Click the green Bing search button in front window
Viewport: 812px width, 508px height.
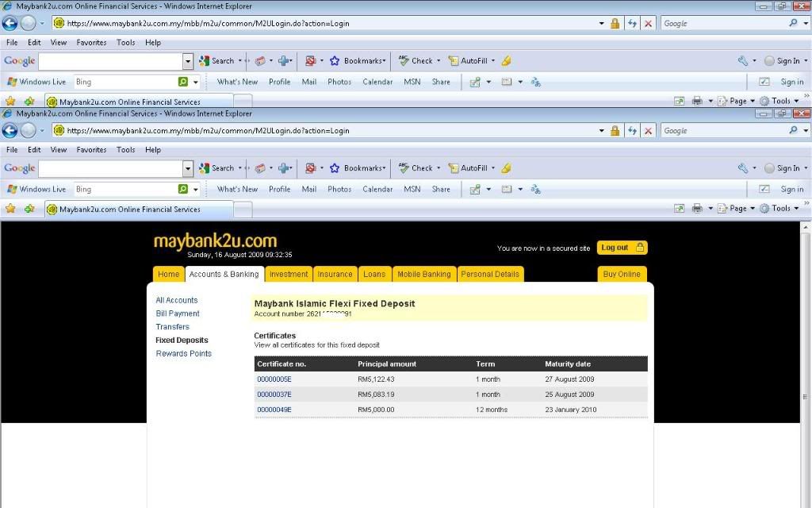183,189
